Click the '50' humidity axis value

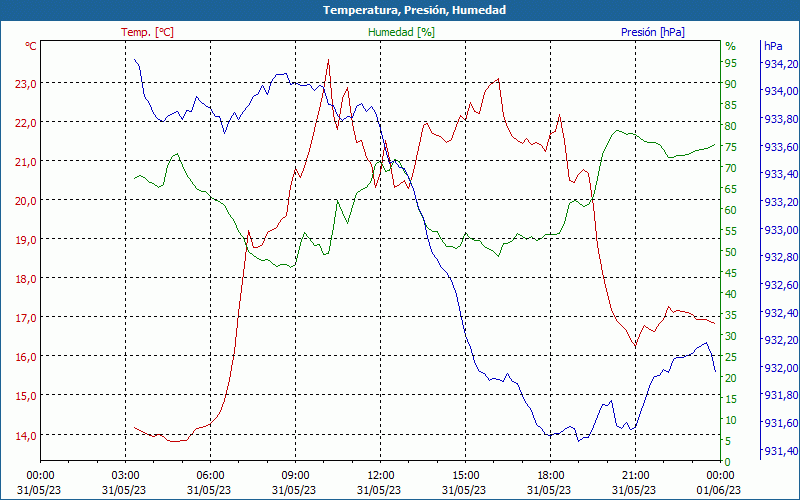point(731,252)
